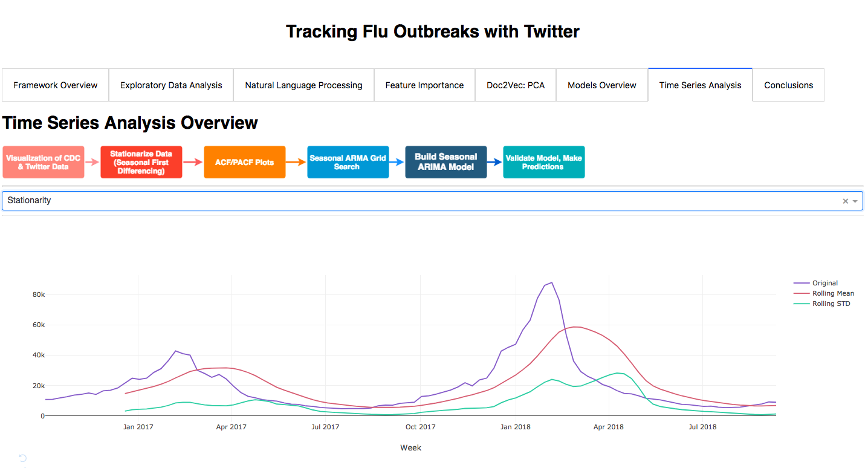Switch to Exploratory Data Analysis tab
868x468 pixels.
pyautogui.click(x=171, y=85)
